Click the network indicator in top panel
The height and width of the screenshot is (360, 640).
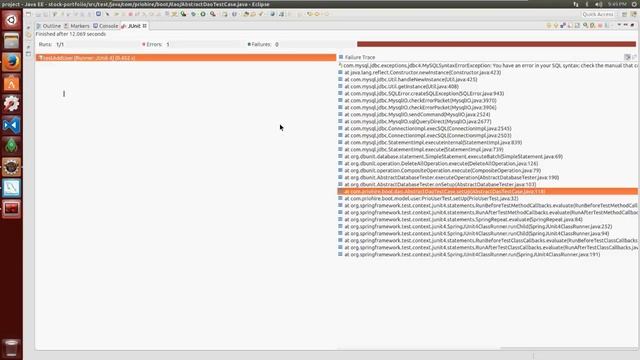576,4
